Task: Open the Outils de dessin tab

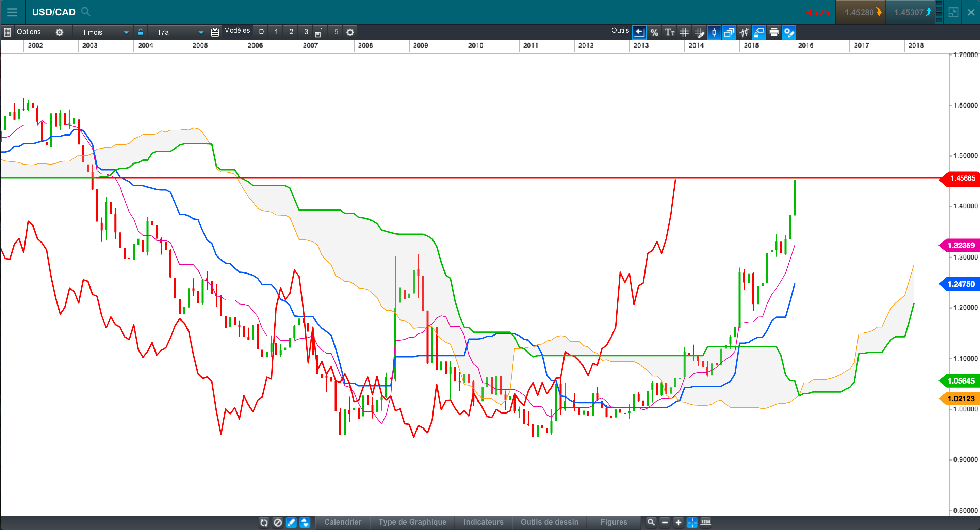Action: click(x=549, y=522)
